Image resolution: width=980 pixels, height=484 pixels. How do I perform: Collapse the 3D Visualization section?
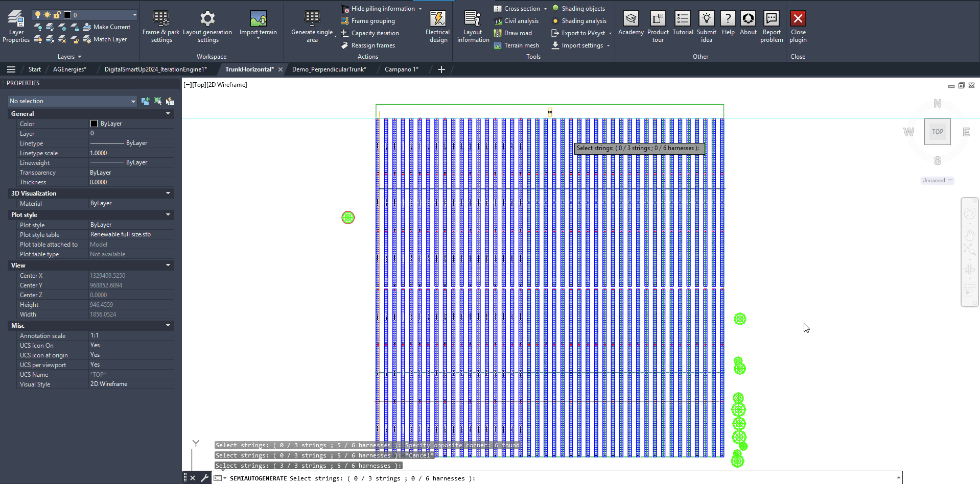pyautogui.click(x=168, y=193)
